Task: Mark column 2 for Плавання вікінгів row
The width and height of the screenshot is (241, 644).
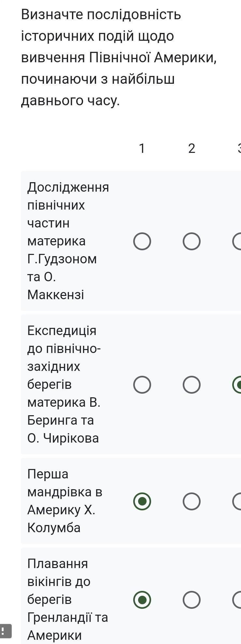Action: 191,600
